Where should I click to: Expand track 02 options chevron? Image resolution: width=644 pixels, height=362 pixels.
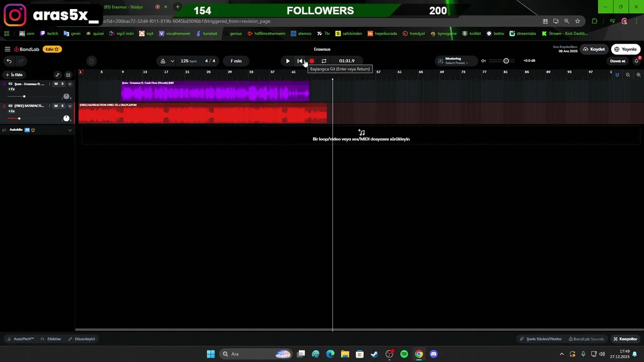point(70,106)
